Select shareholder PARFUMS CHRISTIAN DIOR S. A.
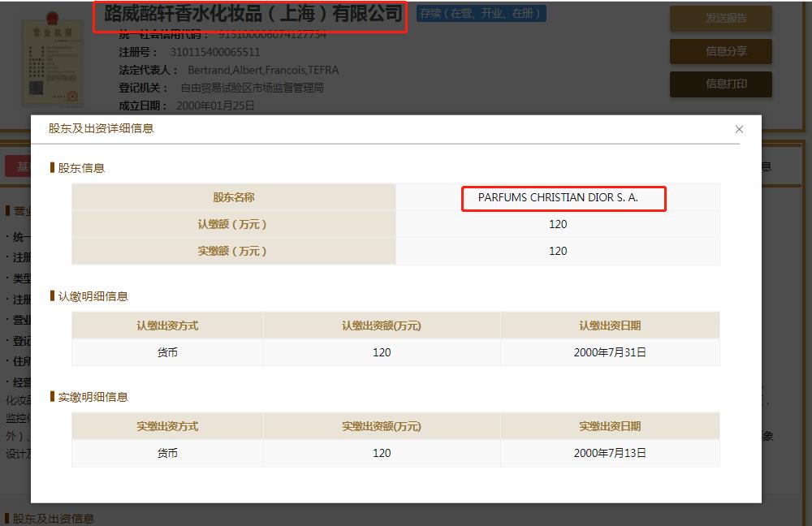Image resolution: width=812 pixels, height=526 pixels. pos(558,197)
